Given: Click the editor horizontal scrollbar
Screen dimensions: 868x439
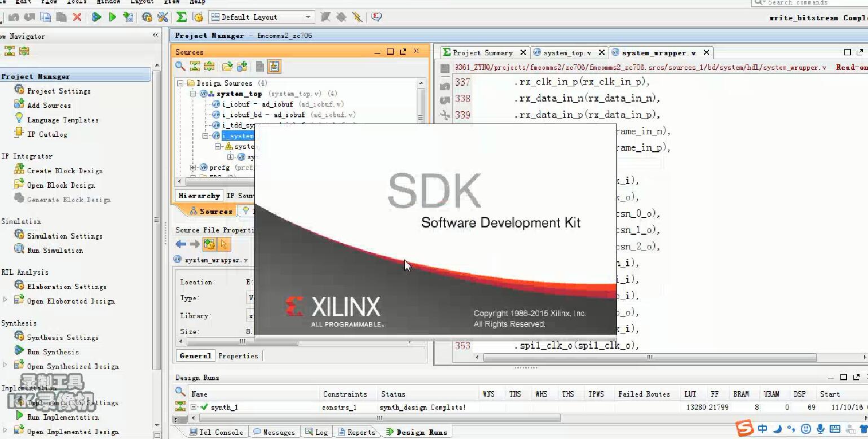Looking at the screenshot, I should tap(649, 357).
